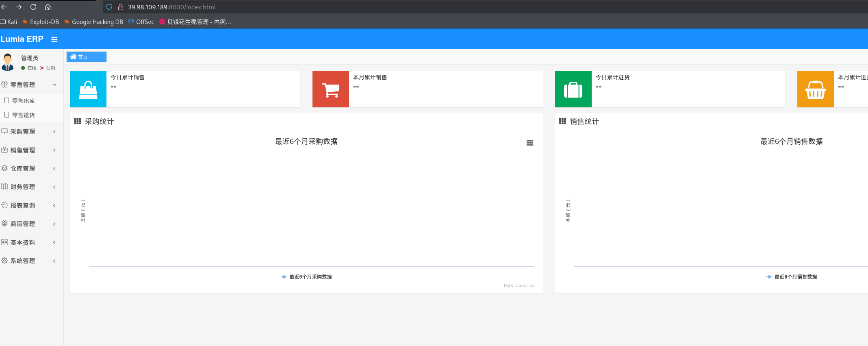Expand the 销售管理 menu chevron
This screenshot has width=868, height=346.
point(54,150)
